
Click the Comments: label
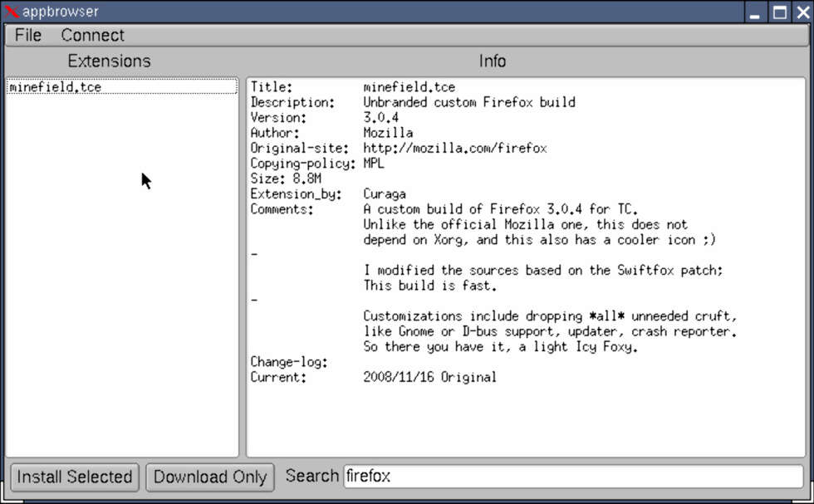[282, 209]
